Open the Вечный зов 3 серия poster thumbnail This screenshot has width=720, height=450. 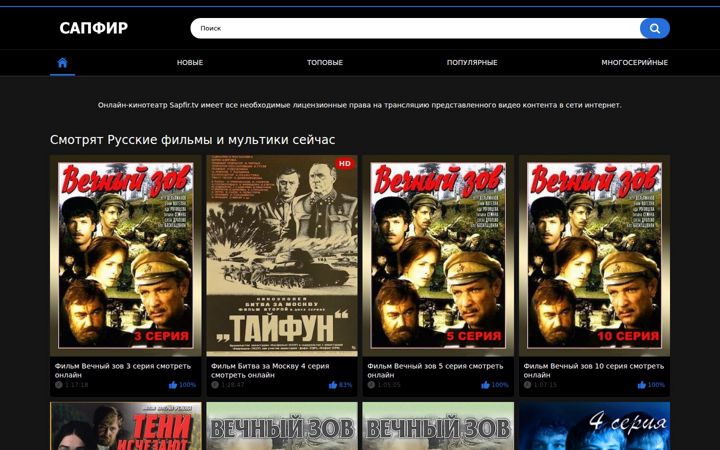pos(125,256)
